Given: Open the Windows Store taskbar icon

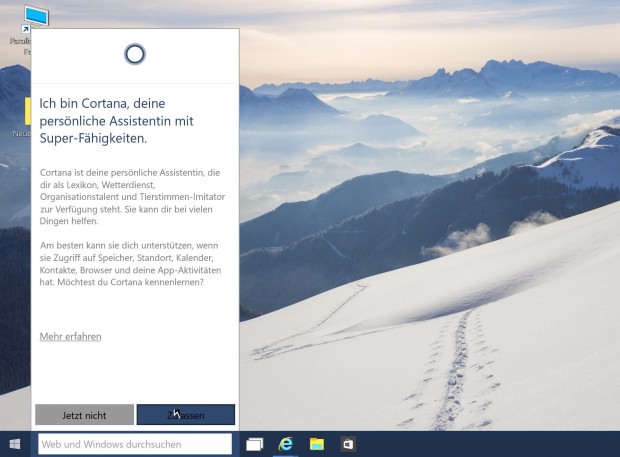Looking at the screenshot, I should tap(348, 444).
